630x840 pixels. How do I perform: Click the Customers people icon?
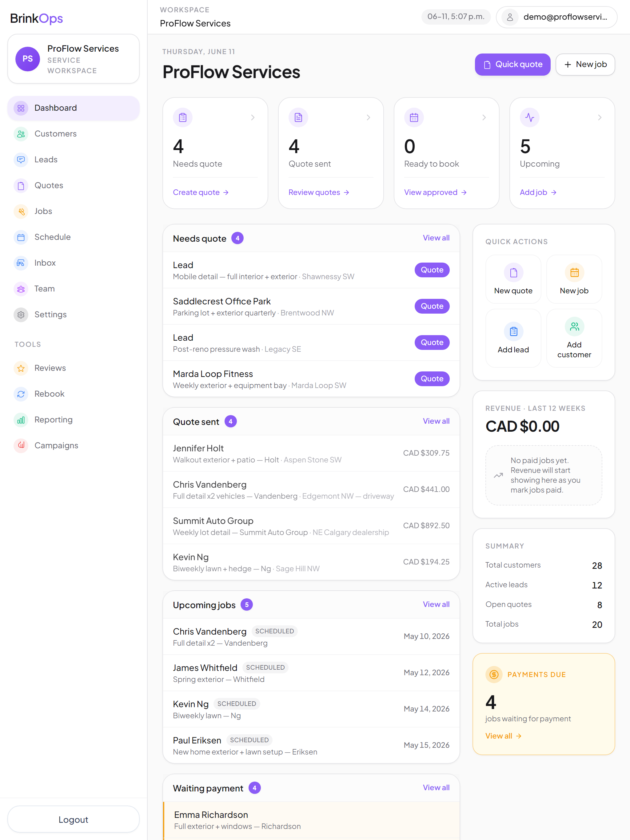click(21, 134)
